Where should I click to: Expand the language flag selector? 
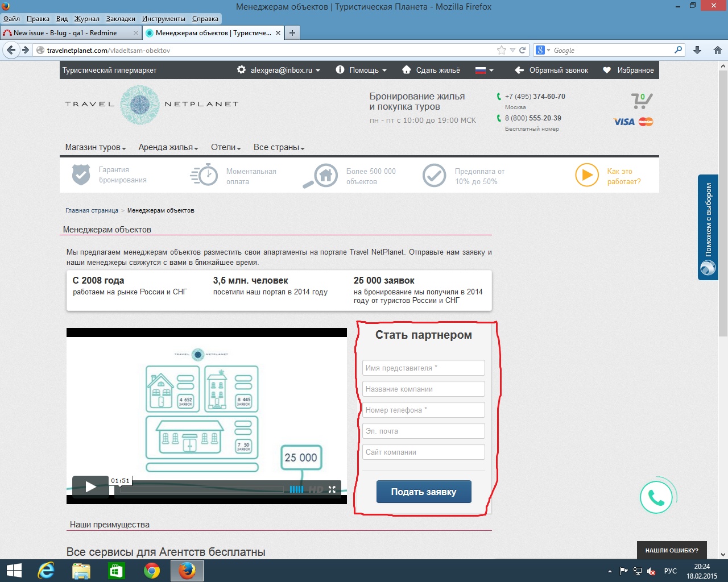tap(485, 70)
